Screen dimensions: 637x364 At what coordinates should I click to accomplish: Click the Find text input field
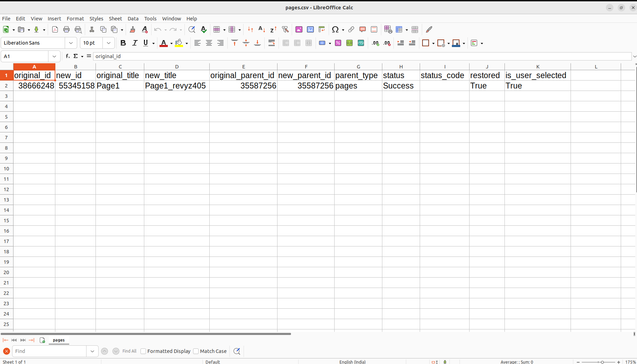click(x=49, y=351)
